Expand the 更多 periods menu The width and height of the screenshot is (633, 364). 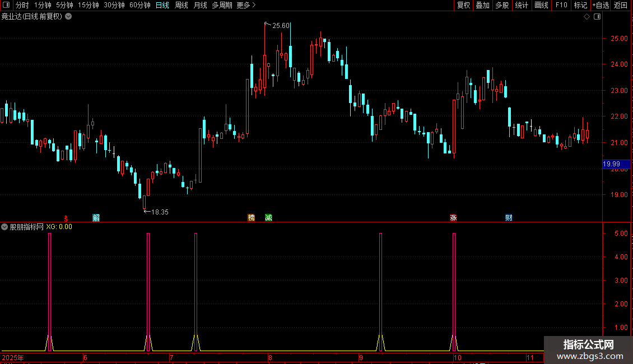246,5
